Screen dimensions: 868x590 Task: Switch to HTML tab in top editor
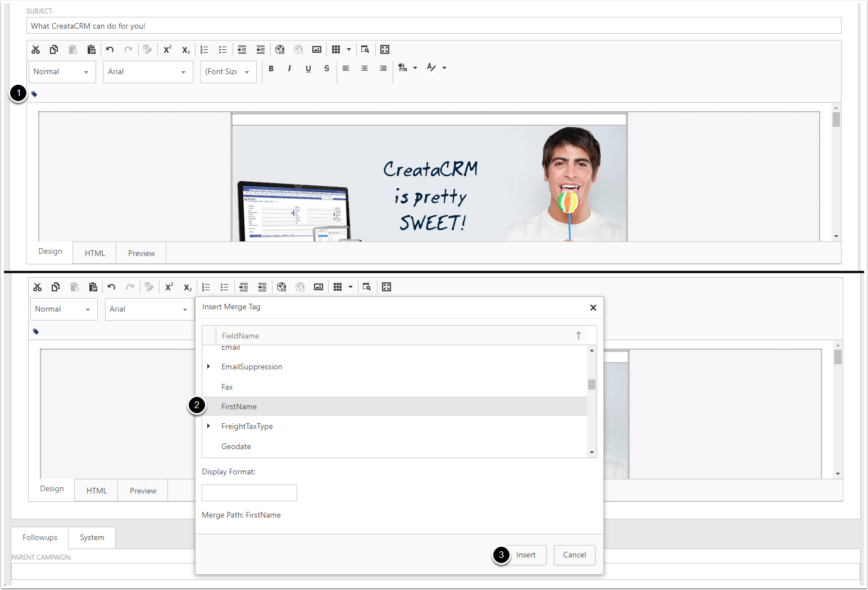[x=95, y=253]
